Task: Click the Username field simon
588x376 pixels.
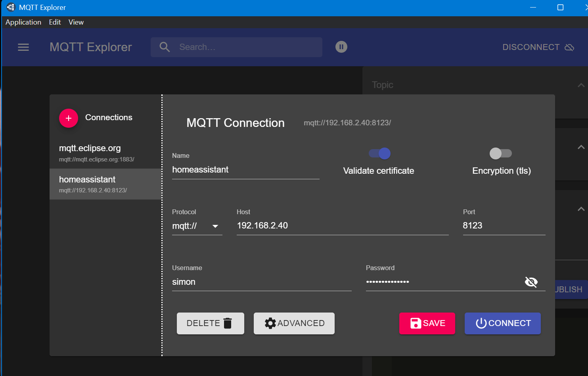Action: click(262, 282)
